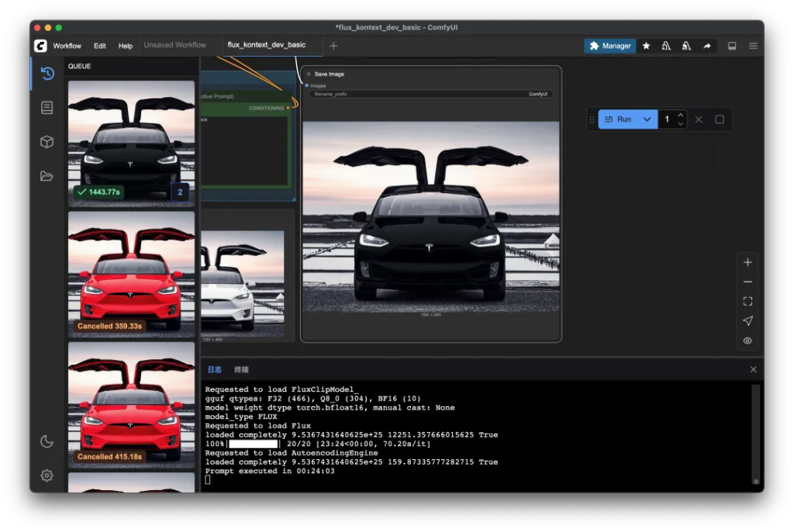The width and height of the screenshot is (794, 532).
Task: Open the Workflows folder sidebar icon
Action: (x=47, y=176)
